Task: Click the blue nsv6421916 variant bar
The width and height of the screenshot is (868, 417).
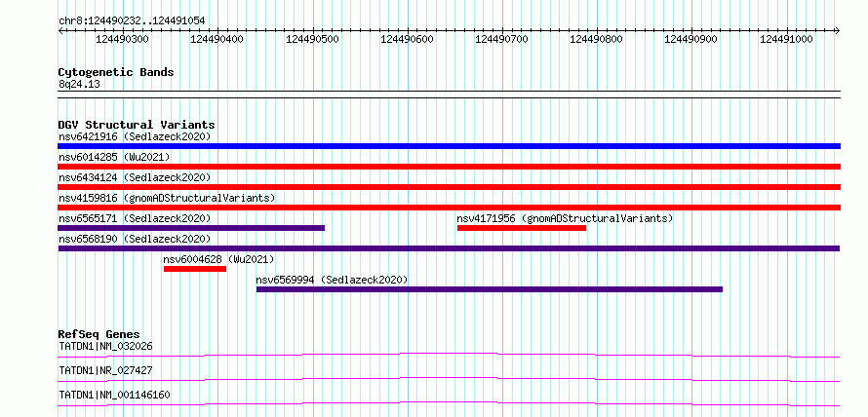Action: click(x=449, y=146)
